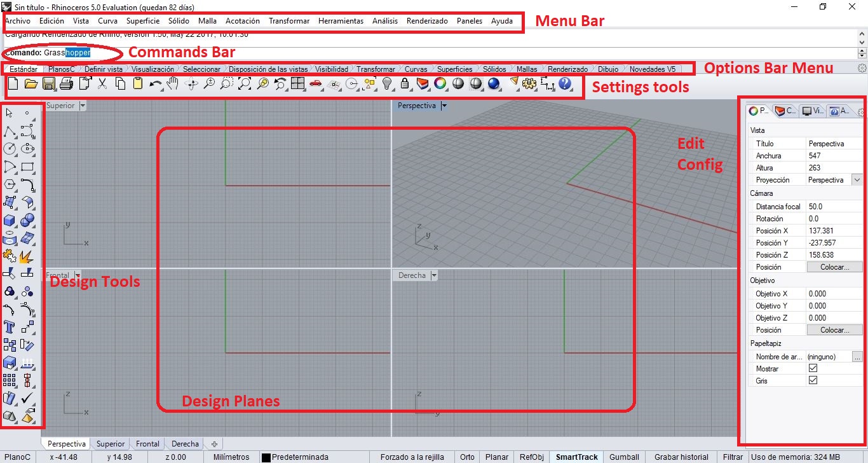Click the padlock lock objects icon

click(405, 83)
